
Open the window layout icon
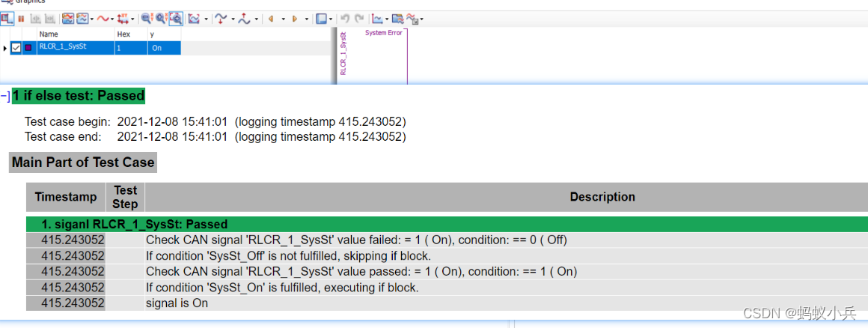click(320, 19)
